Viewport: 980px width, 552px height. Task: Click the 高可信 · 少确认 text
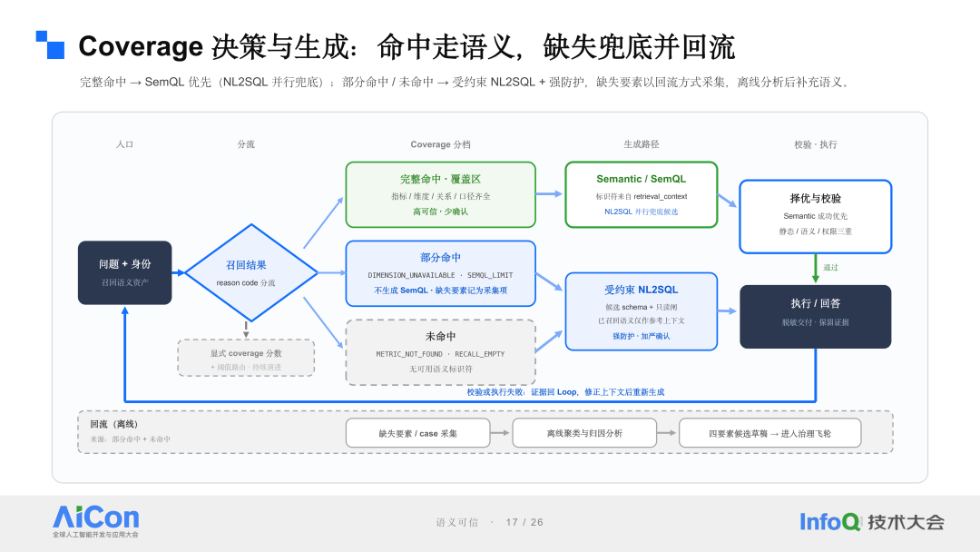click(x=441, y=212)
